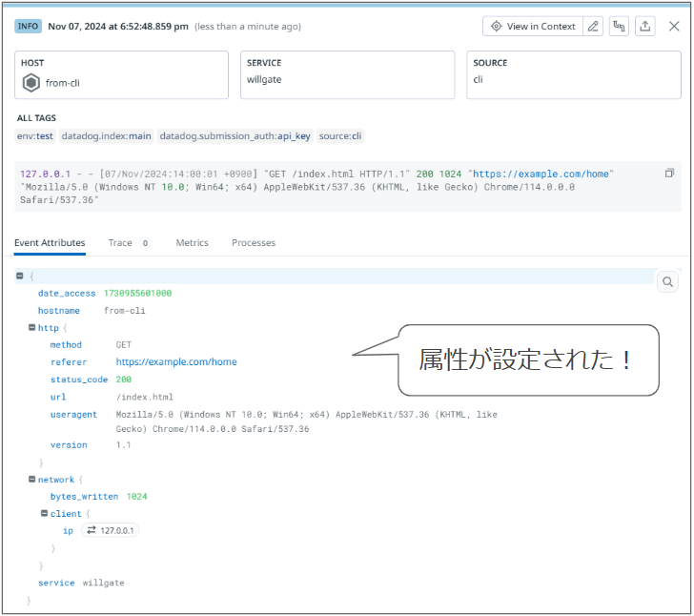Click the service attribute key
This screenshot has width=694, height=616.
click(56, 583)
